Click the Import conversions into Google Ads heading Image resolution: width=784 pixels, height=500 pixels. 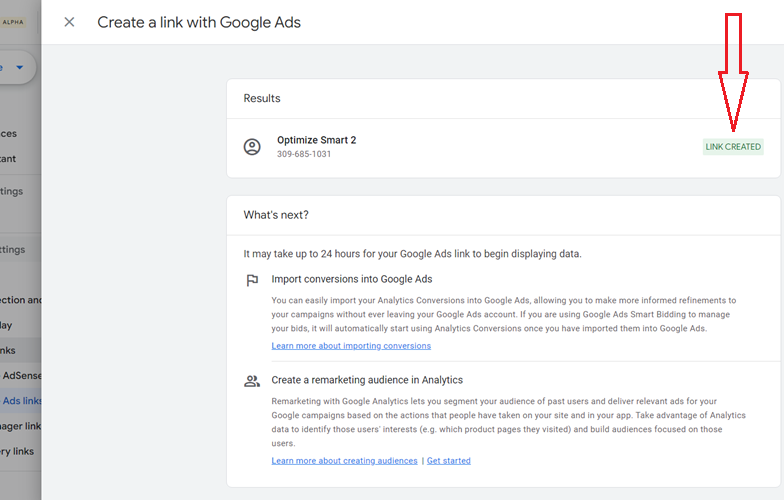point(352,279)
